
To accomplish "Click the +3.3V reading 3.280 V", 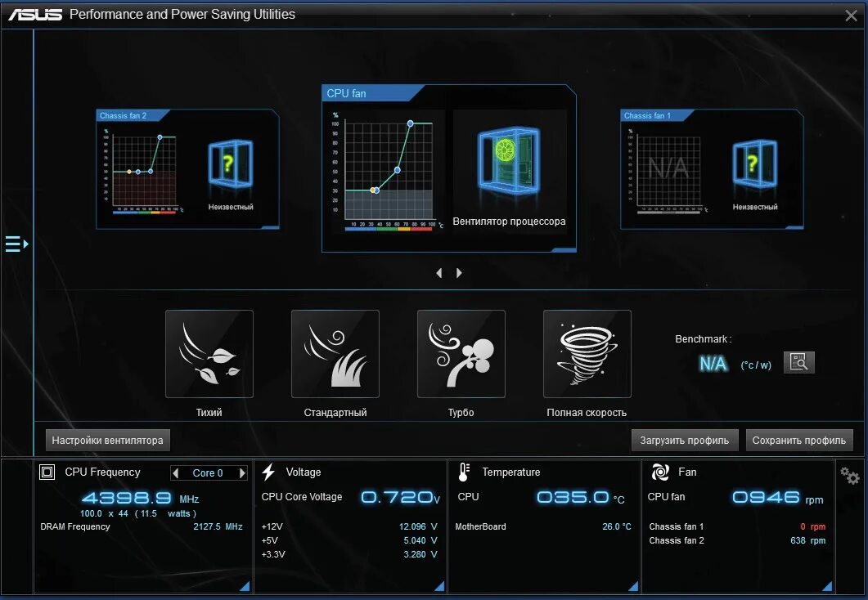I will pos(421,554).
